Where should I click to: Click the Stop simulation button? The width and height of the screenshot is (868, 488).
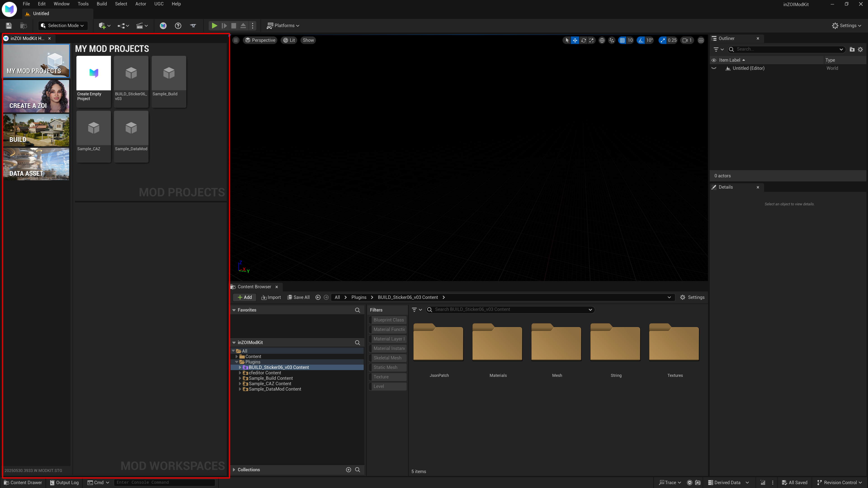(234, 26)
